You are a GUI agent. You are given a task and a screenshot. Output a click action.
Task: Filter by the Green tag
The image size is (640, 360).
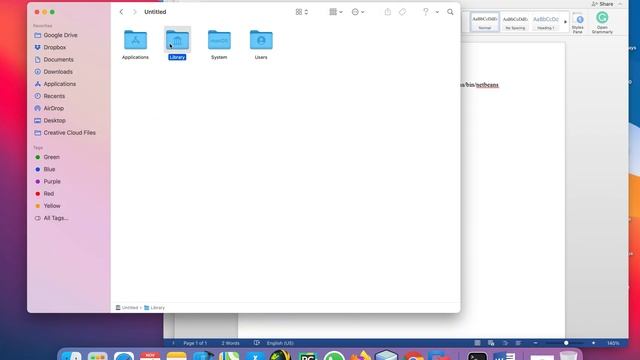tap(51, 157)
